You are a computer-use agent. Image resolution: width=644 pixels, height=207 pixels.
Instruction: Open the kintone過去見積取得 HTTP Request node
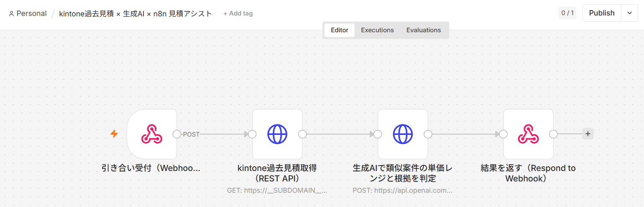277,134
